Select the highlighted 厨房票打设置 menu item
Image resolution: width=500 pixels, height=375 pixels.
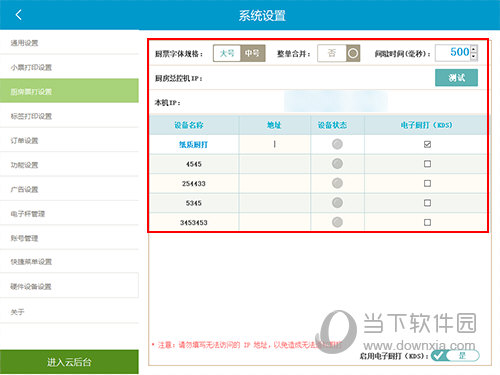(x=69, y=91)
